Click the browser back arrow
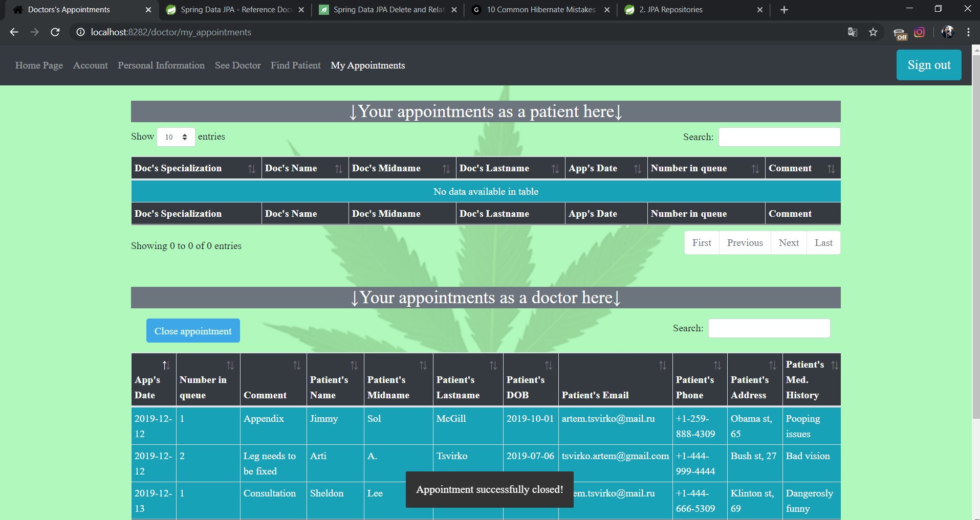Image resolution: width=980 pixels, height=520 pixels. coord(14,32)
